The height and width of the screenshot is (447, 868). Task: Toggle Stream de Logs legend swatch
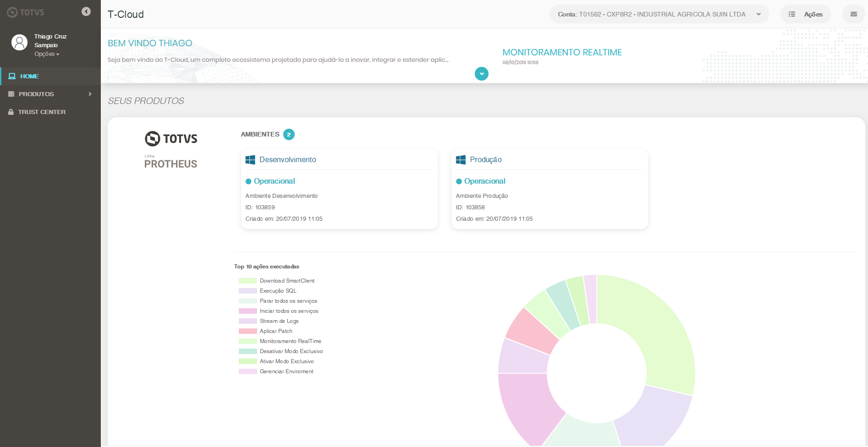point(248,321)
